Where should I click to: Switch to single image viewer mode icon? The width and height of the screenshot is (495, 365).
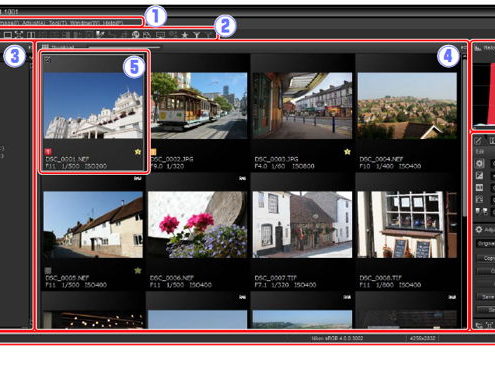[8, 35]
